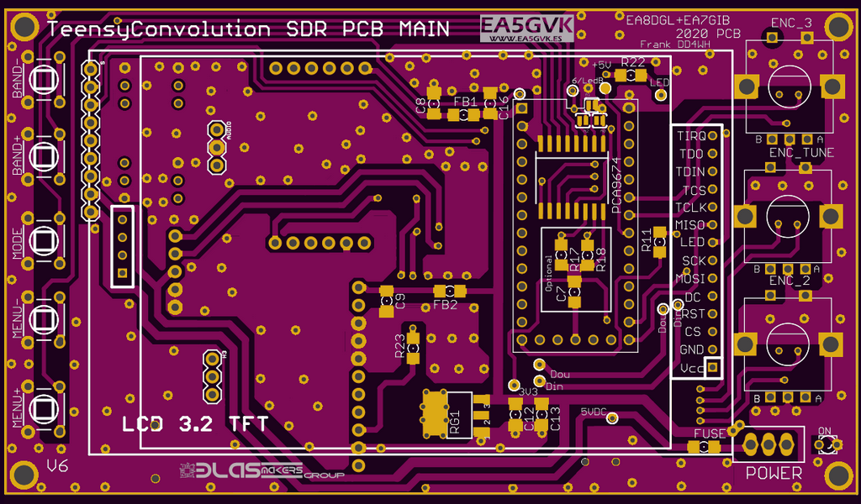Click the C13 capacitor label
861x504 pixels.
click(555, 418)
